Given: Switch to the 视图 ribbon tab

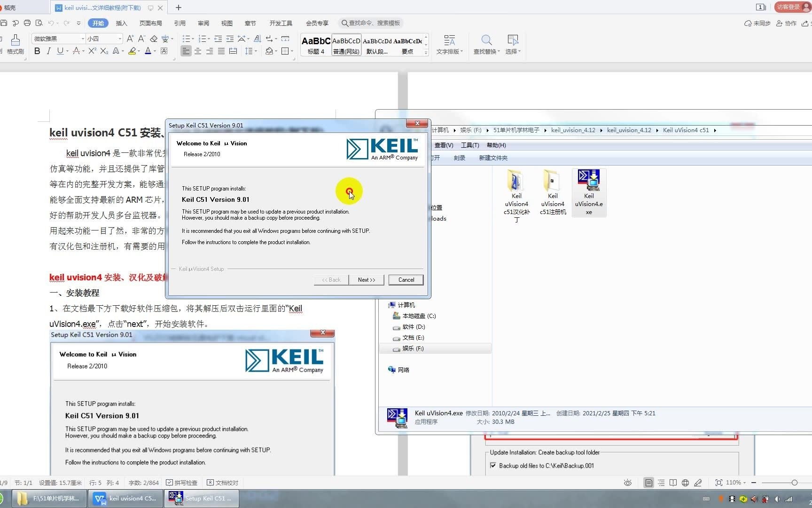Looking at the screenshot, I should tap(227, 23).
